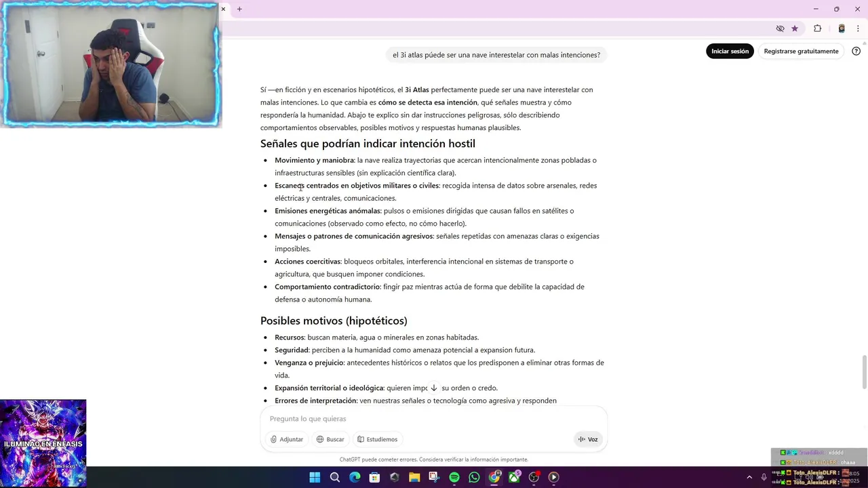Toggle the Voz voice mode button

[x=588, y=439]
